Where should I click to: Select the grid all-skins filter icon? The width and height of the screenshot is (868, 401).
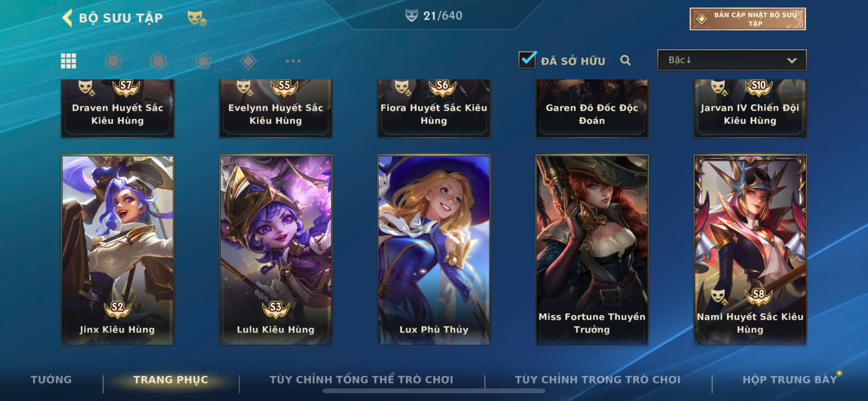tap(68, 61)
